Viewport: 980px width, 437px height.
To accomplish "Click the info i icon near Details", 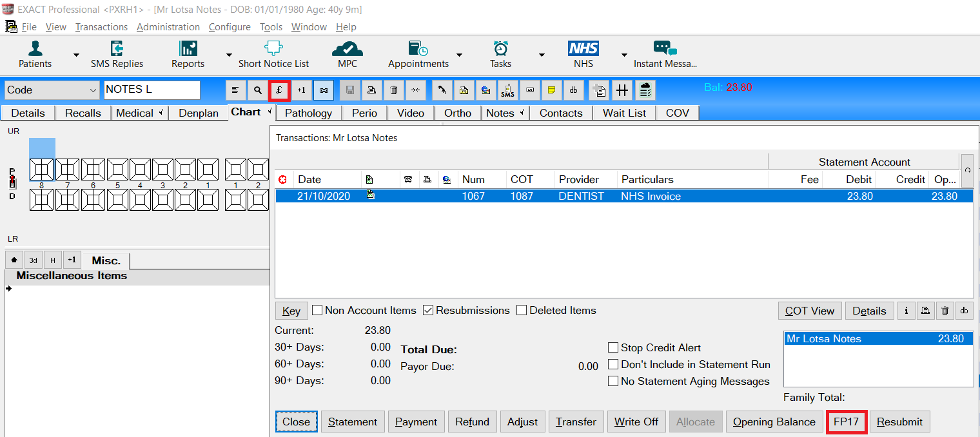I will click(906, 311).
